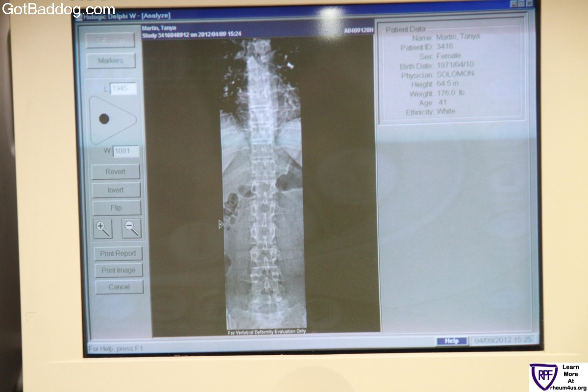Cancel the analysis
Image resolution: width=588 pixels, height=392 pixels.
click(119, 287)
